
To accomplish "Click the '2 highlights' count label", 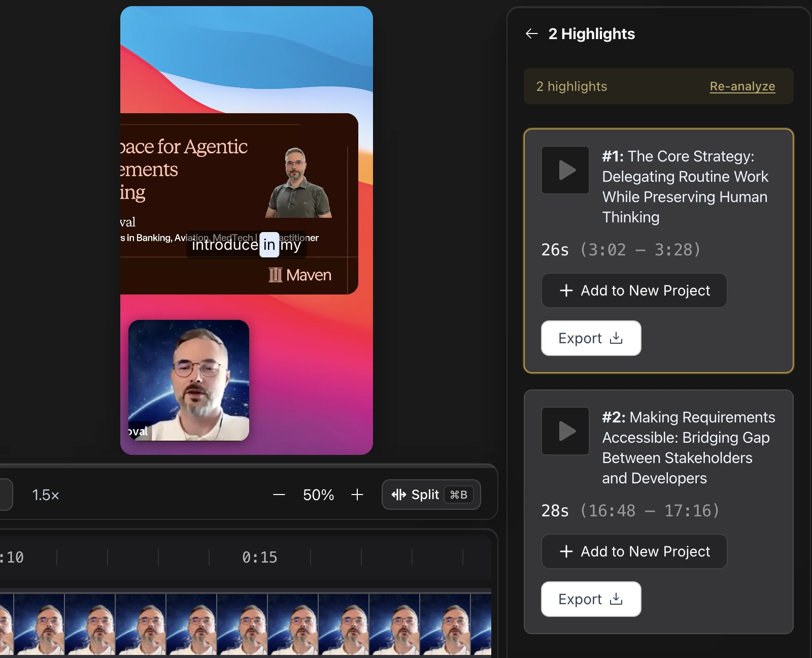I will coord(571,86).
